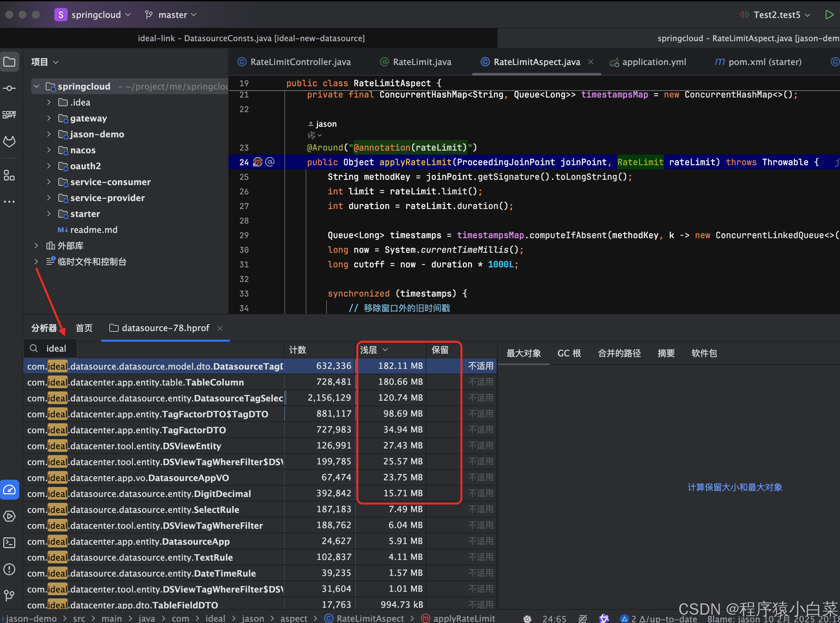Open the Problems tool window icon

click(x=9, y=569)
